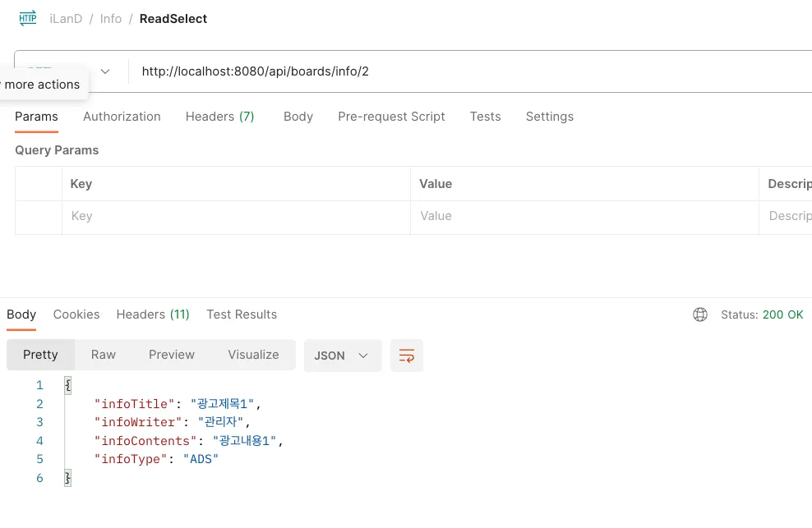The image size is (812, 528).
Task: Show the response Cookies tab
Action: [76, 315]
